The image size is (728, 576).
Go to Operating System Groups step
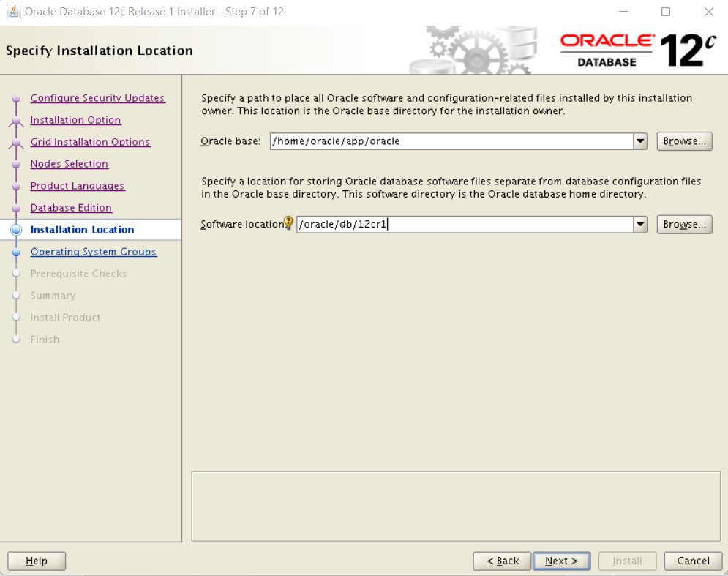[x=94, y=252]
